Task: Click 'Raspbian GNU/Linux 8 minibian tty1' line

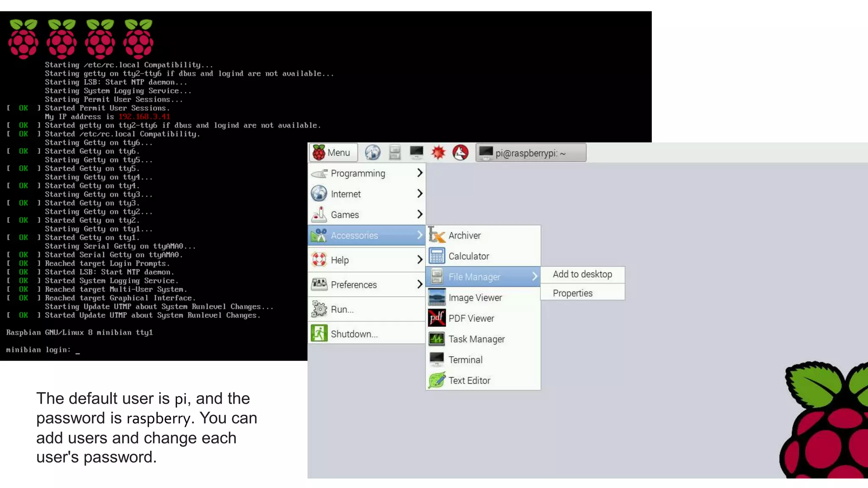Action: coord(79,333)
